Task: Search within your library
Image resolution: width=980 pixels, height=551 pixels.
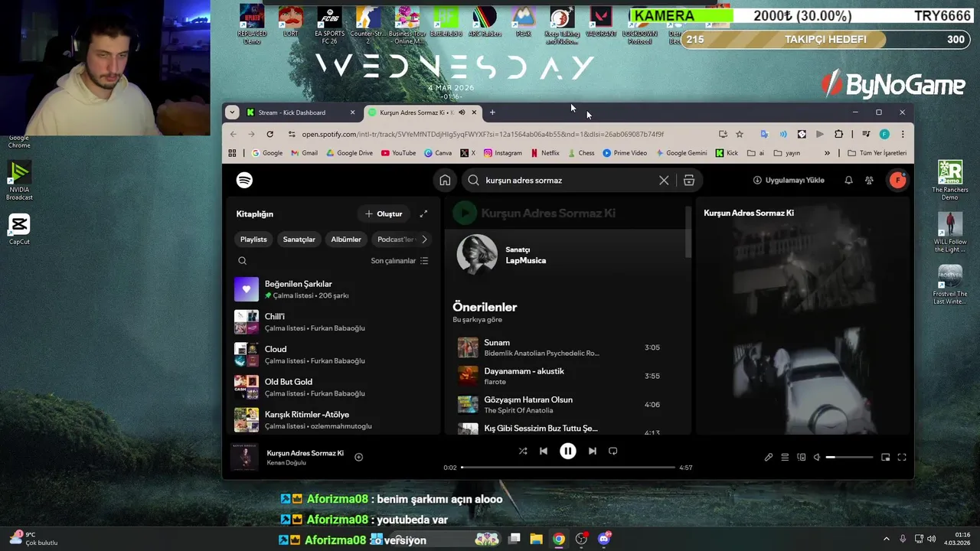Action: (242, 261)
